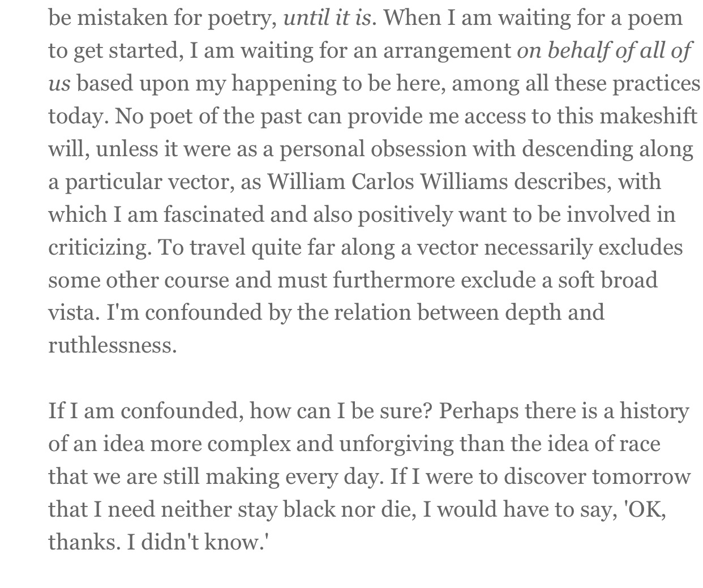
Task: Click the word "arrangement"
Action: click(447, 51)
